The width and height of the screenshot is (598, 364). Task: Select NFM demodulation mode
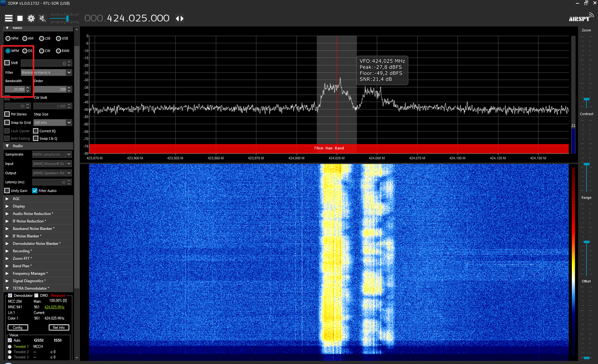(x=12, y=38)
